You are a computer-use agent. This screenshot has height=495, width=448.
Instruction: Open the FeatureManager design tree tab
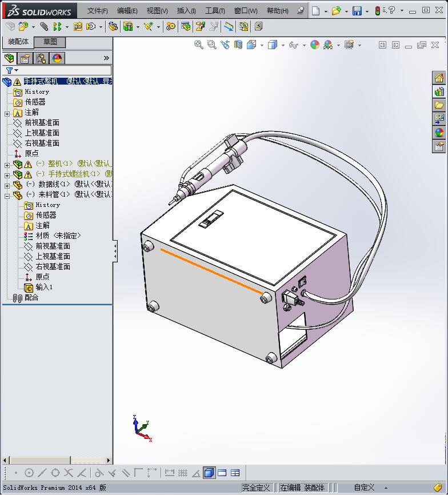(x=10, y=58)
